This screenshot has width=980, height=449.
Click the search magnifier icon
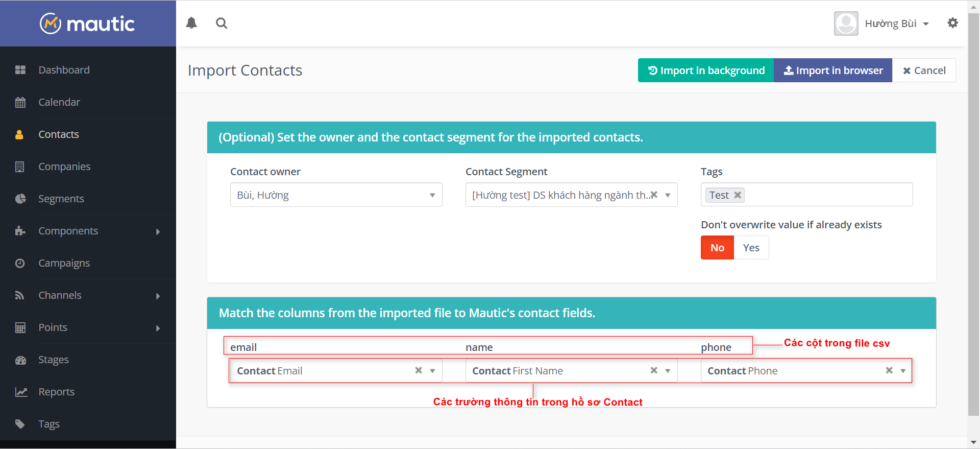point(222,23)
